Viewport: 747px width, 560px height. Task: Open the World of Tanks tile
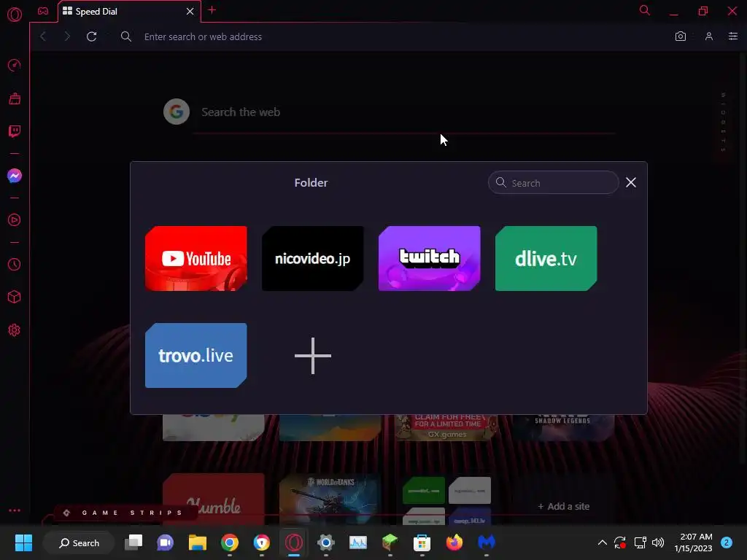pos(330,499)
